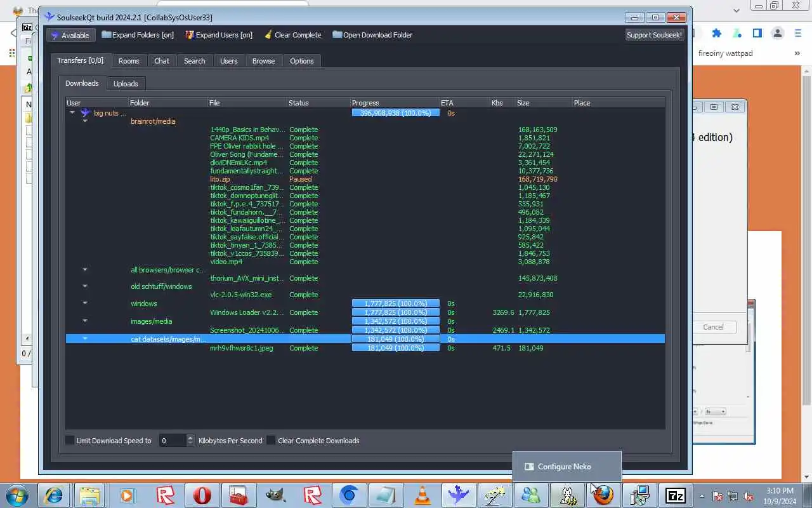This screenshot has height=508, width=812.
Task: Open the browser hamburger menu icon
Action: [x=798, y=33]
